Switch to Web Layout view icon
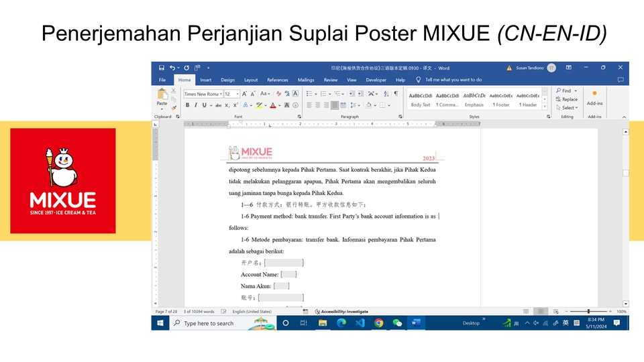644x362 pixels. point(555,312)
